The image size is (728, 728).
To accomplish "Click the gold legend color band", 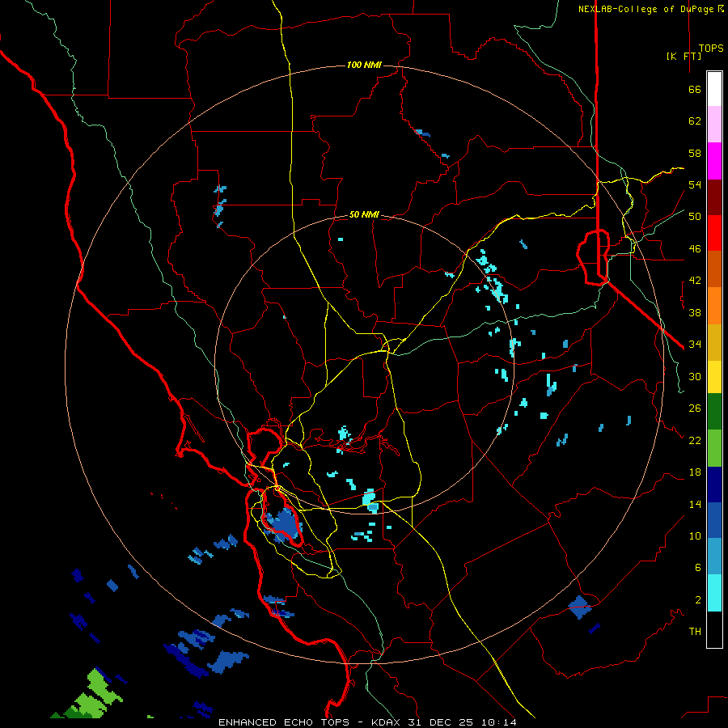I will point(714,342).
